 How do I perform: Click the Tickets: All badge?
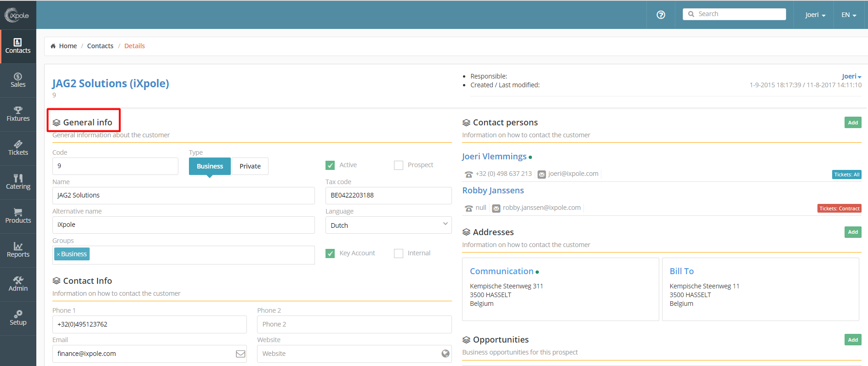click(847, 175)
